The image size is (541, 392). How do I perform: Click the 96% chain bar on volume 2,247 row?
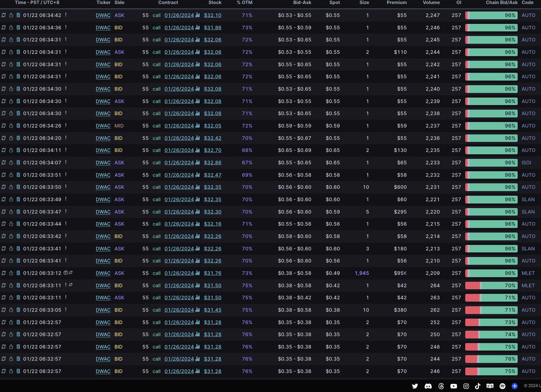tap(491, 15)
